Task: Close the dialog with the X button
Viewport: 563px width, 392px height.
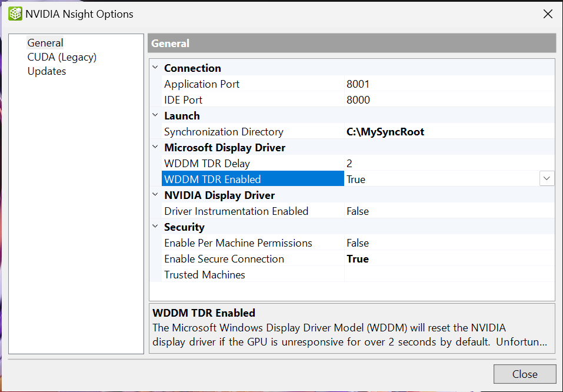Action: point(548,14)
